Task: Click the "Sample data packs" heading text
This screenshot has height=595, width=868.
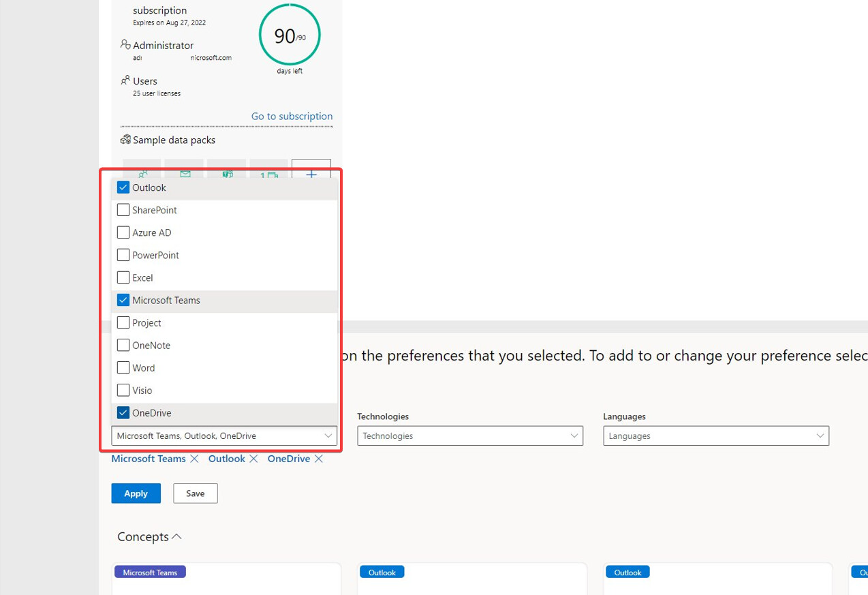Action: (174, 140)
